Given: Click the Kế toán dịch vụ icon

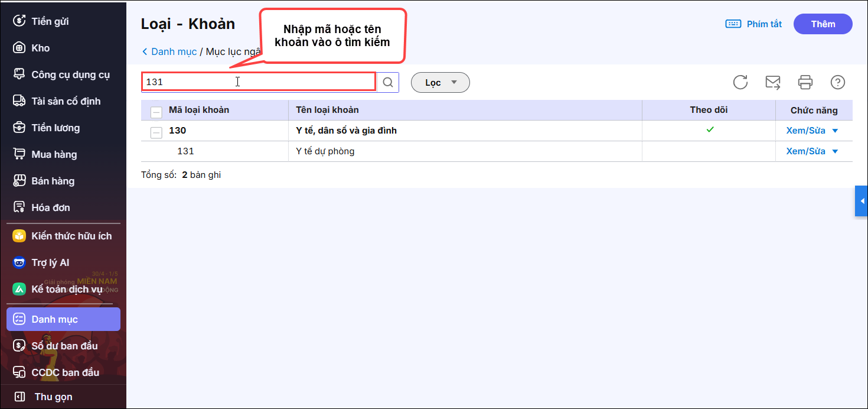Looking at the screenshot, I should tap(19, 289).
